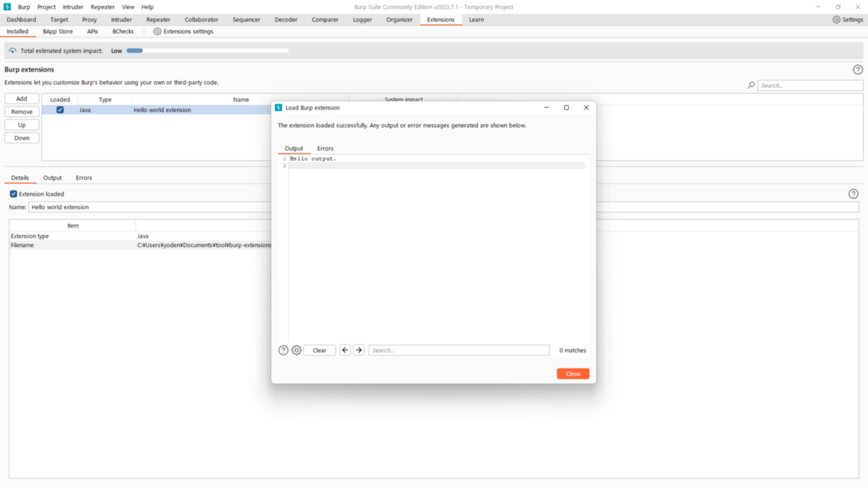Open the BApp Store sub-tab
Viewport: 868px width, 488px height.
click(x=57, y=31)
